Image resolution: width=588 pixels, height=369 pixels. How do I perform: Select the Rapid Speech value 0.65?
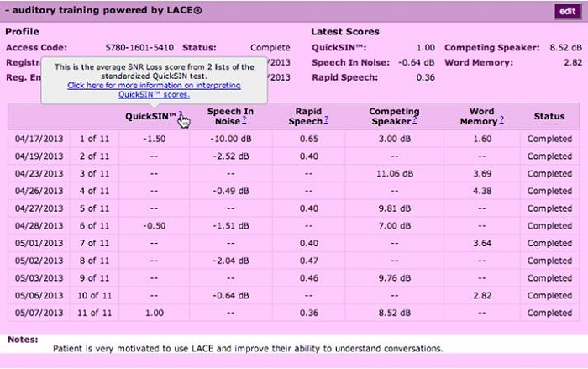tap(308, 139)
